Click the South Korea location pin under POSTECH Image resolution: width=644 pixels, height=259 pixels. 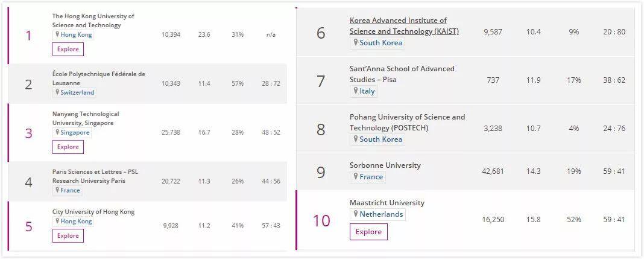click(x=355, y=139)
